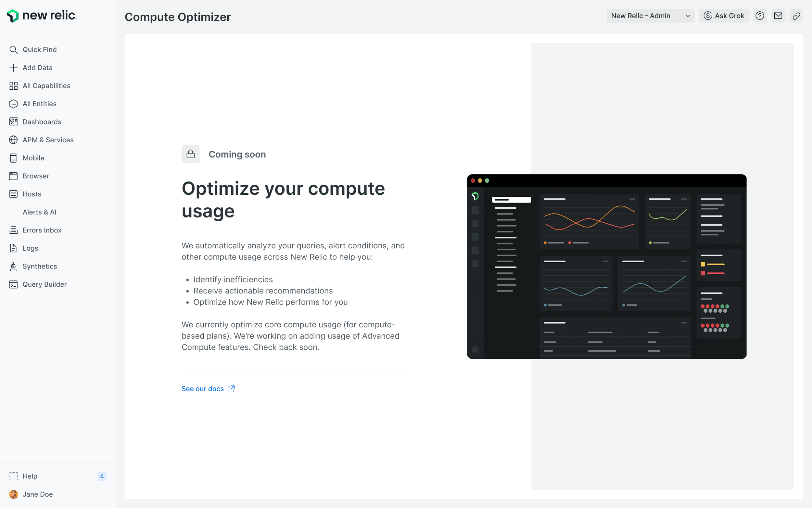Open All Capabilities grid icon
This screenshot has width=812, height=508.
coord(13,86)
